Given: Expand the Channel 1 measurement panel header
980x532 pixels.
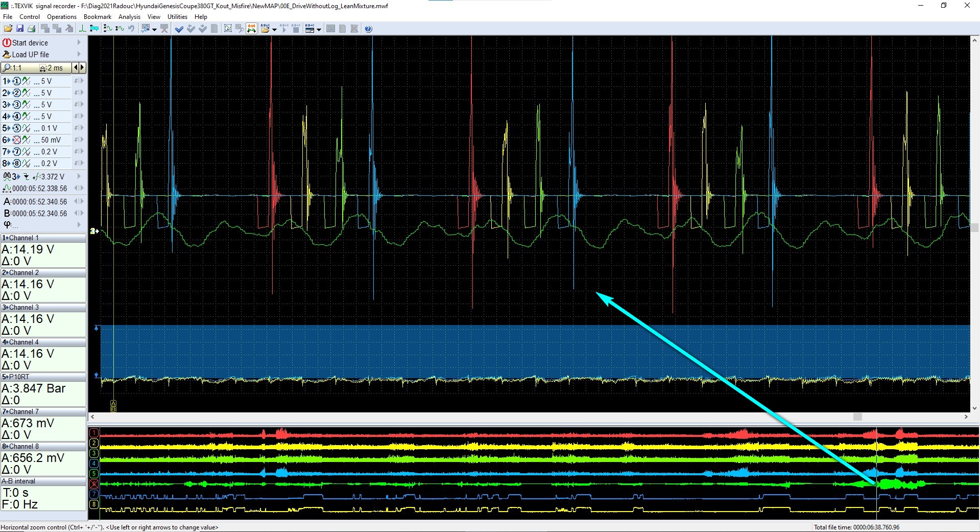Looking at the screenshot, I should coord(43,238).
